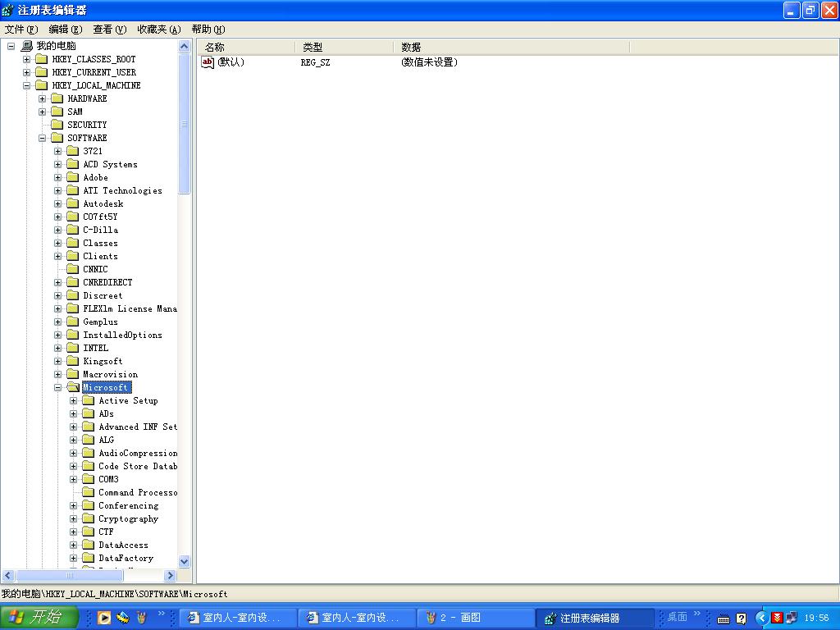840x630 pixels.
Task: Click the red download tray icon
Action: 777,619
